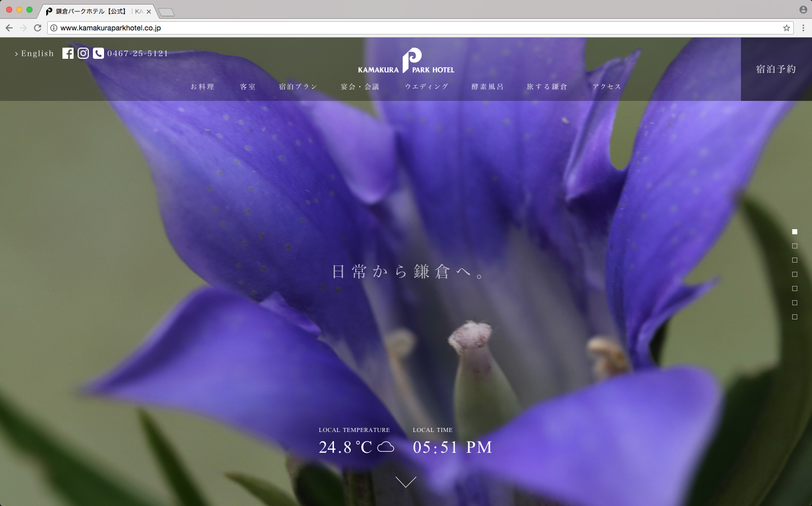Go back using the browser back arrow
The width and height of the screenshot is (812, 506).
[x=9, y=28]
